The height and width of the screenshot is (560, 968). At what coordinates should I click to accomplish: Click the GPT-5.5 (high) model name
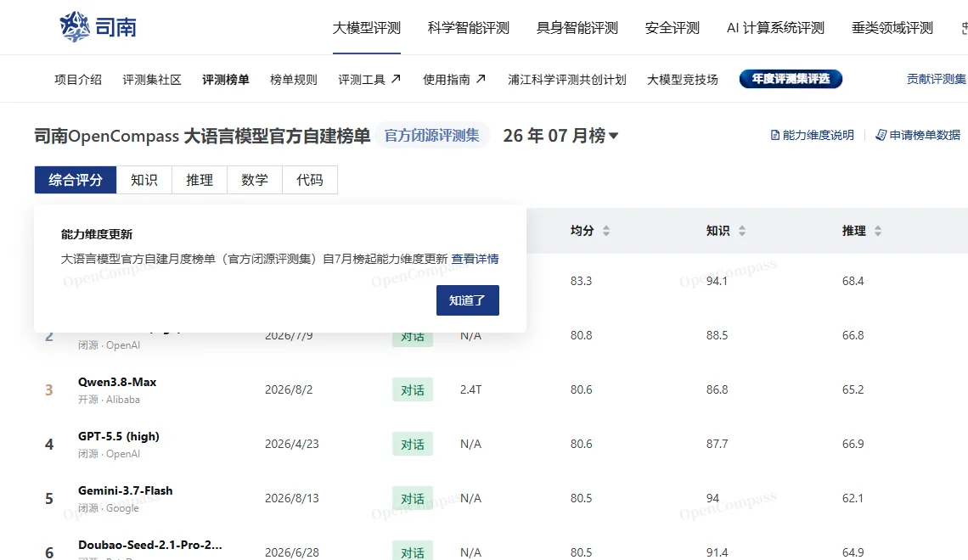pos(119,436)
